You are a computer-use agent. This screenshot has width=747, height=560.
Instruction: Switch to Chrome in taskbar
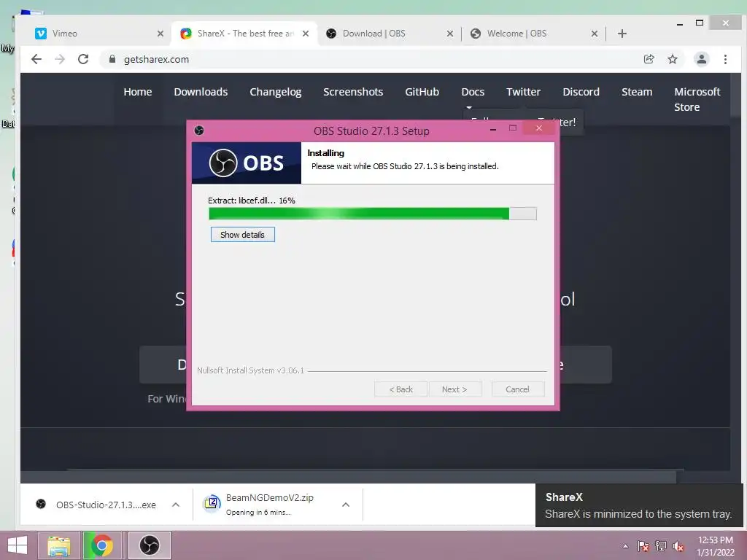[x=101, y=545]
